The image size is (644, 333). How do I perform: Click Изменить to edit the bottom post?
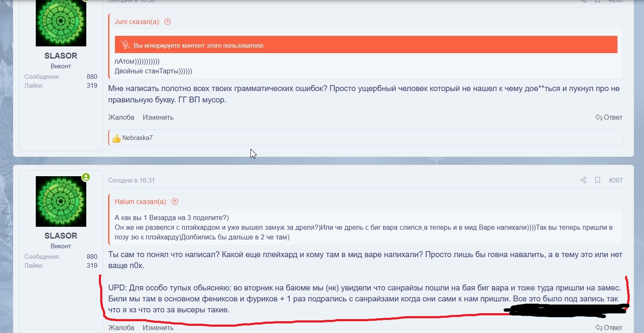pyautogui.click(x=158, y=328)
